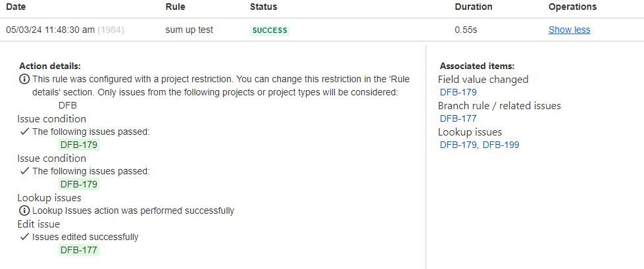Click checkmark icon under second Issue condition

(24, 171)
